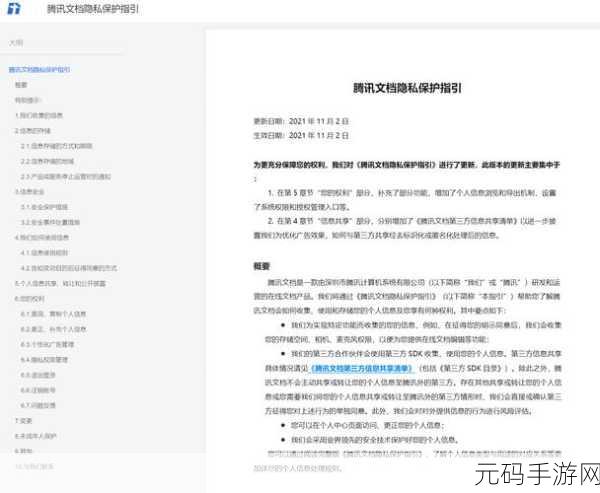Go to outline section 4 我们如何使用信息
The width and height of the screenshot is (600, 493).
click(x=42, y=238)
